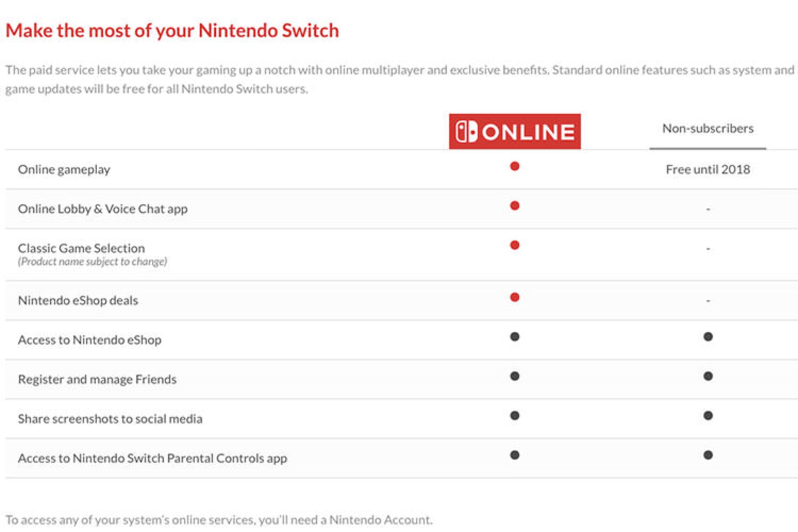Click Online column dot for eShop access
Screen dimensions: 798x532
click(x=515, y=337)
